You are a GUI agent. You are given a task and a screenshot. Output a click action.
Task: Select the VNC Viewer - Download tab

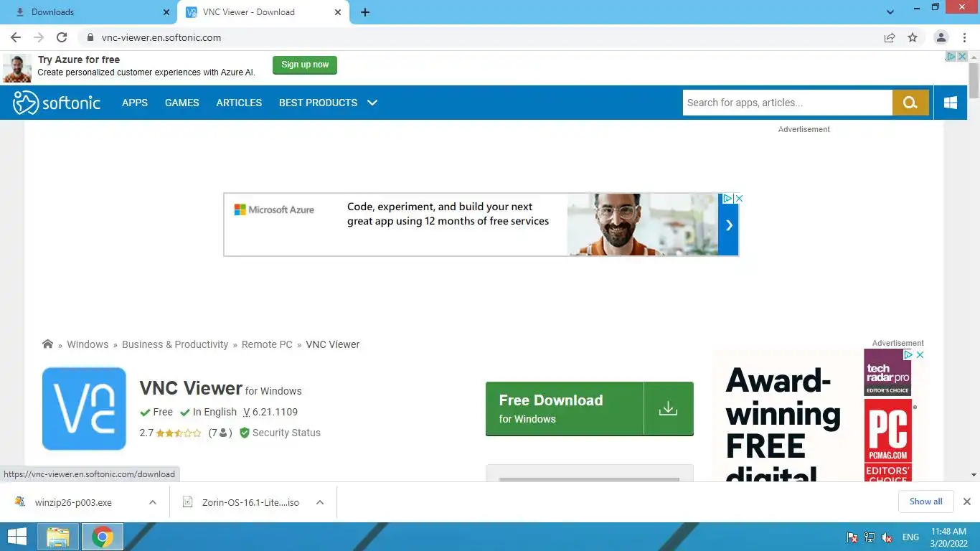pyautogui.click(x=263, y=12)
